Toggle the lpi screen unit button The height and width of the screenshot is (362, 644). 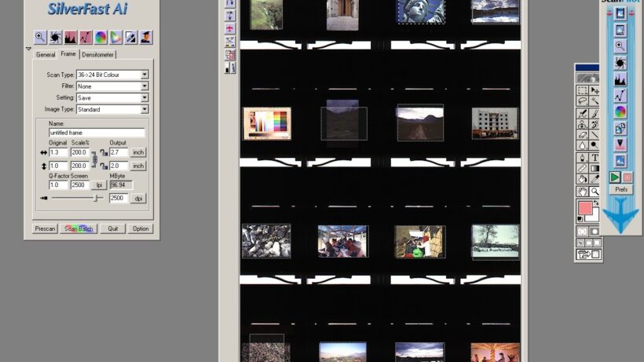99,185
